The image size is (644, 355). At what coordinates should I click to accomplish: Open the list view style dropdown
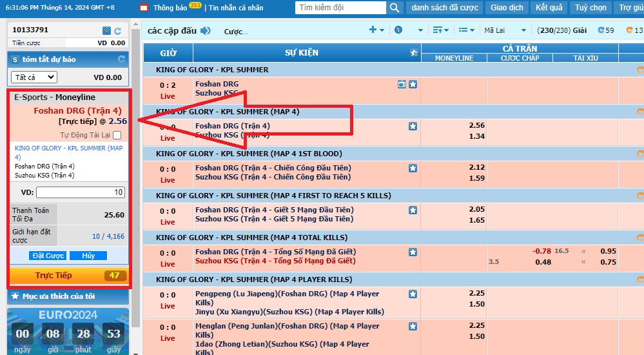point(467,30)
